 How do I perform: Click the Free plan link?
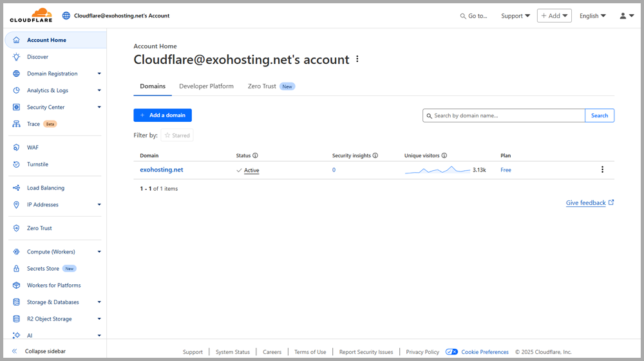point(506,170)
